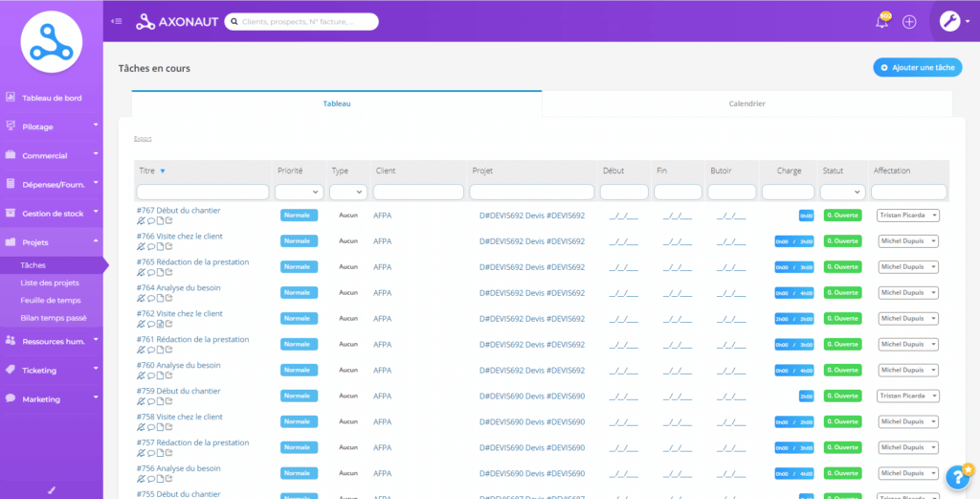The width and height of the screenshot is (980, 499).
Task: Click the Axonaut round logo in sidebar
Action: (x=51, y=40)
